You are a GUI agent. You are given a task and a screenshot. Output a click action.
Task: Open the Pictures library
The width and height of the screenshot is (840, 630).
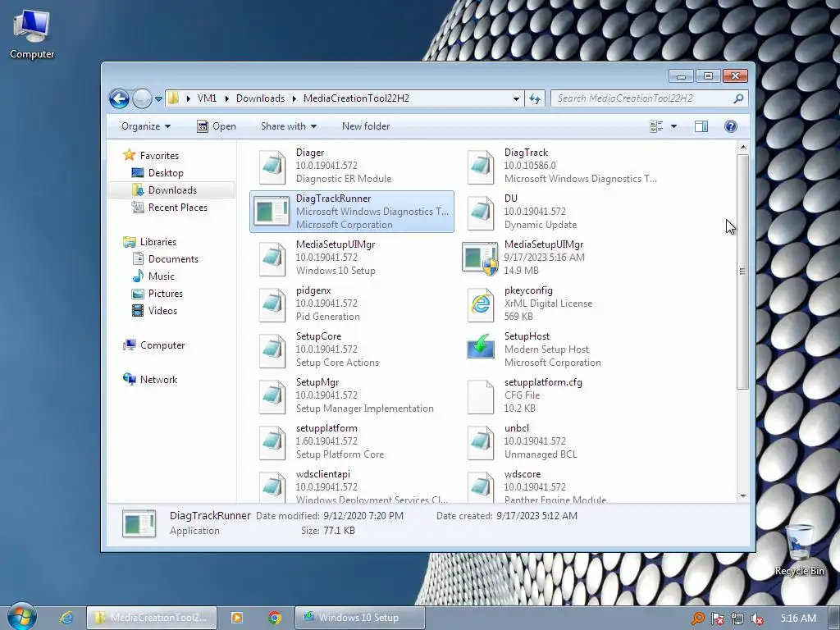pos(166,294)
